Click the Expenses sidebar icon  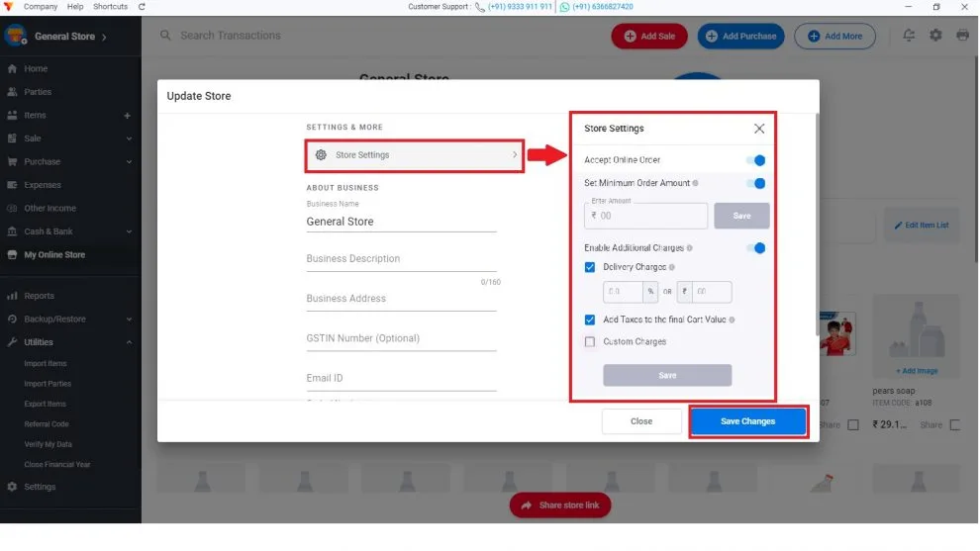[x=12, y=185]
